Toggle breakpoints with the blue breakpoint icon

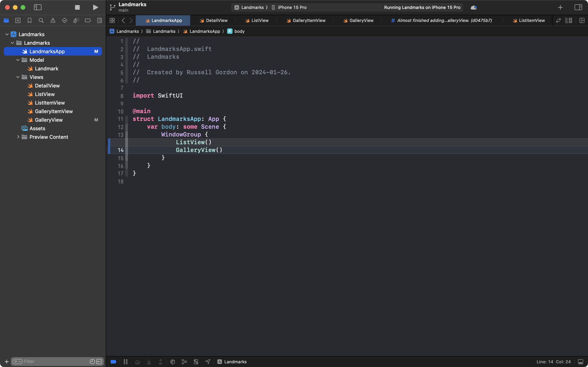tap(113, 361)
